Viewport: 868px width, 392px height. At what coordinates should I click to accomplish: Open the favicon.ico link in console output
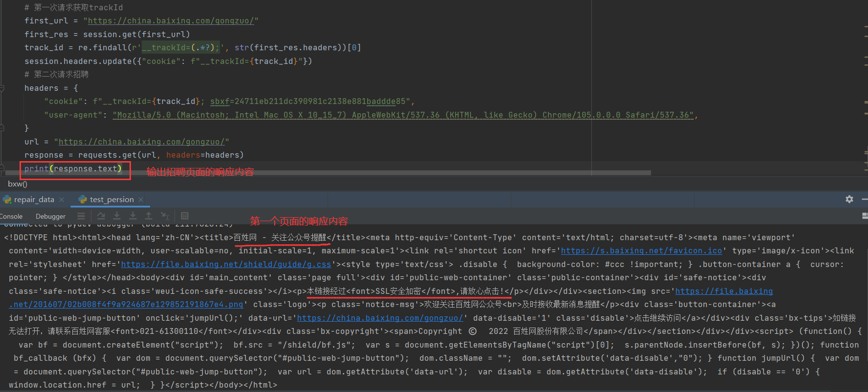pyautogui.click(x=641, y=251)
